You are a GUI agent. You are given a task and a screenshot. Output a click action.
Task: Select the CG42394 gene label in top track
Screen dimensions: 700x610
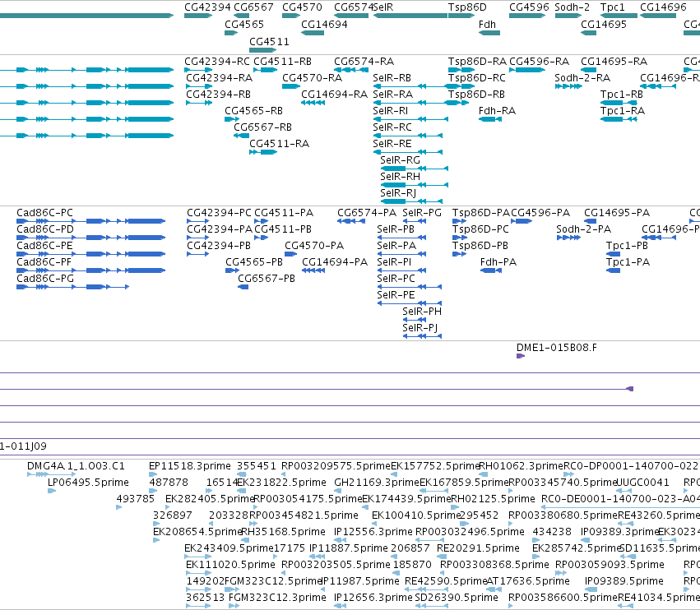(207, 7)
